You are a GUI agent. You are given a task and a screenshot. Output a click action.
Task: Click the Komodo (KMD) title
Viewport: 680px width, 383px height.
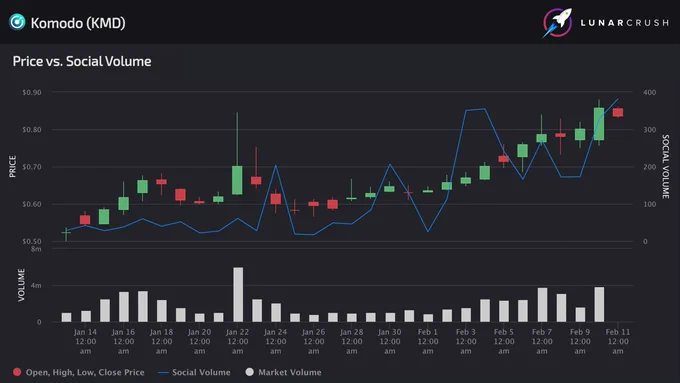[x=78, y=23]
